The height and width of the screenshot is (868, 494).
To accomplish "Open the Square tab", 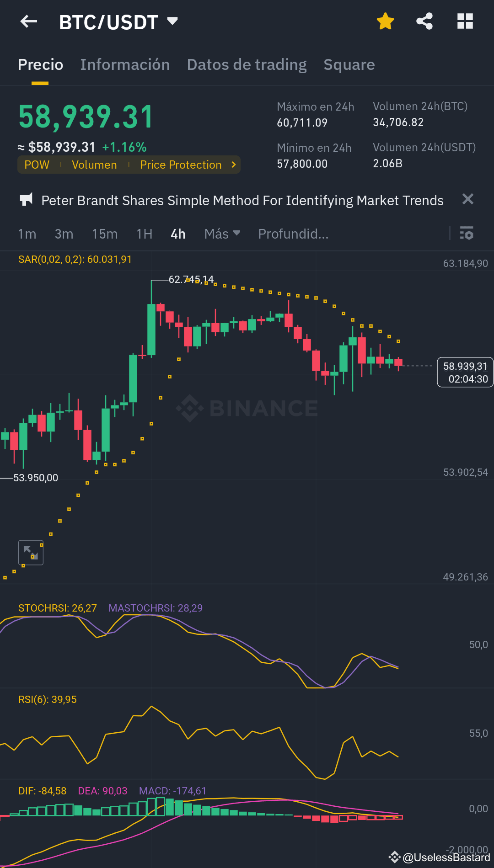I will [349, 64].
